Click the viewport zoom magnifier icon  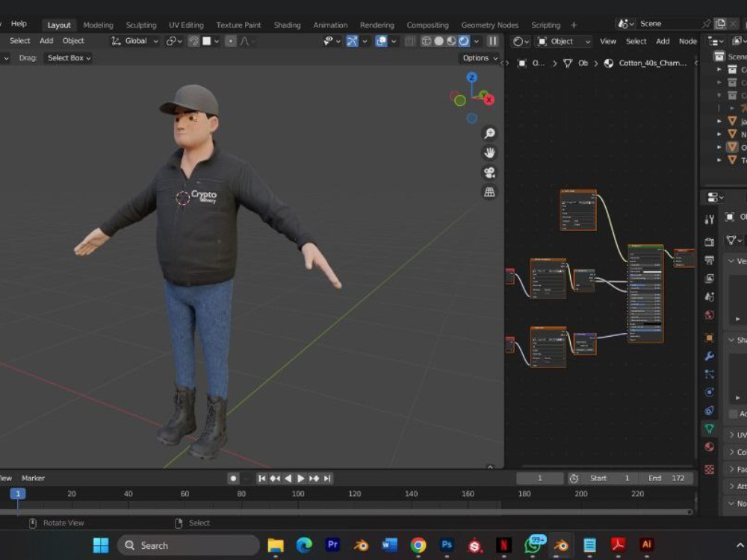point(489,134)
